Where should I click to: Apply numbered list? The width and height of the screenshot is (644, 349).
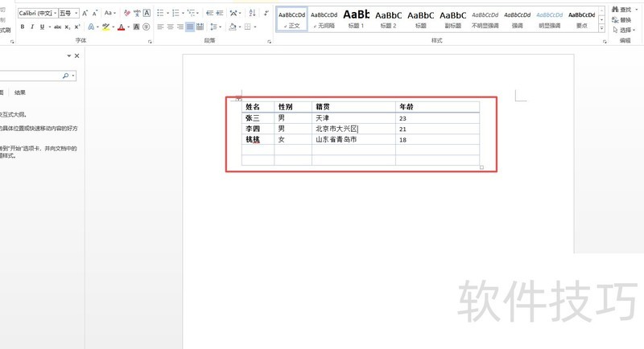coord(175,13)
